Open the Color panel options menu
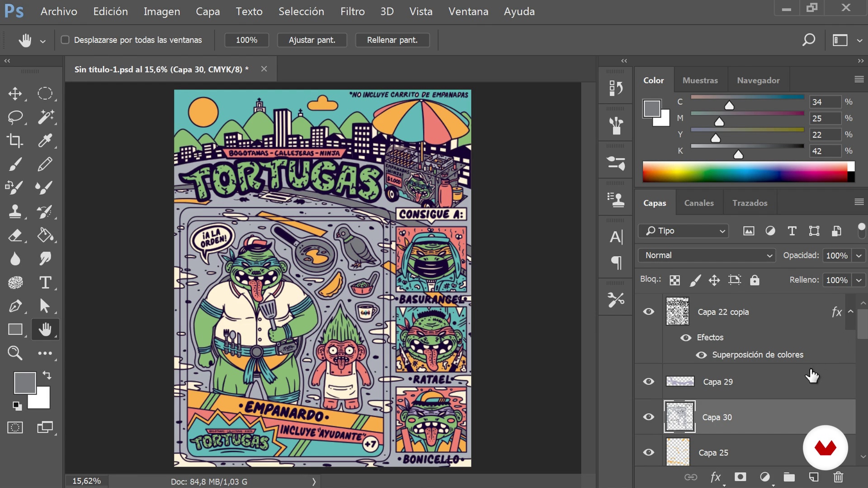 859,80
